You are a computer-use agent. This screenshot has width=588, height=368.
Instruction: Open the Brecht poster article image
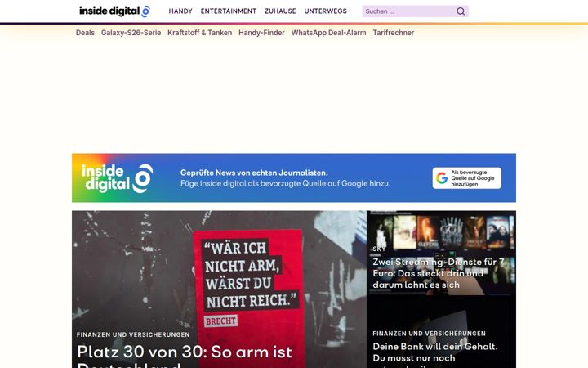coord(219,289)
